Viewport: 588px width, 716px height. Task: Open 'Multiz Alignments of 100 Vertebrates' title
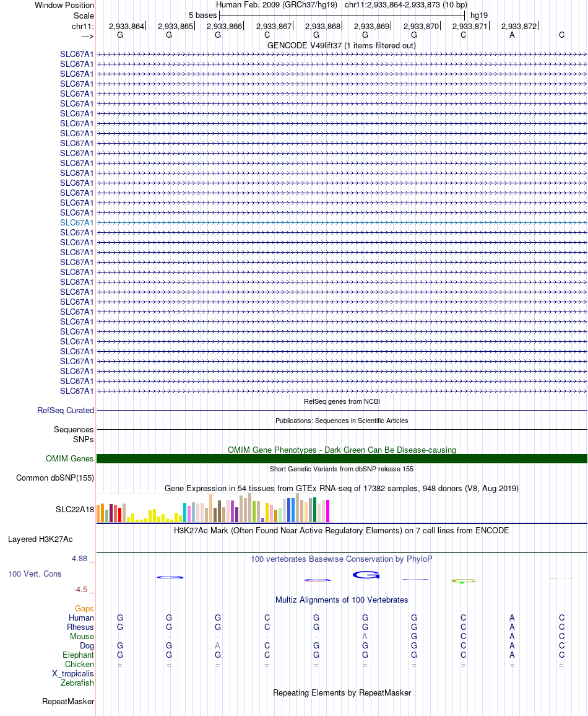click(342, 600)
